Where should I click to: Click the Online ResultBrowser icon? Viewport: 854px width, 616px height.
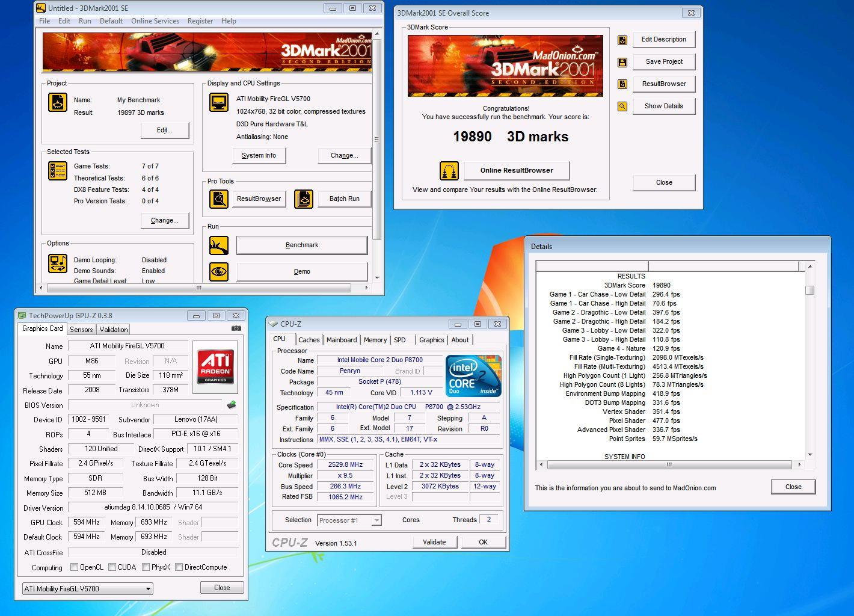(449, 170)
